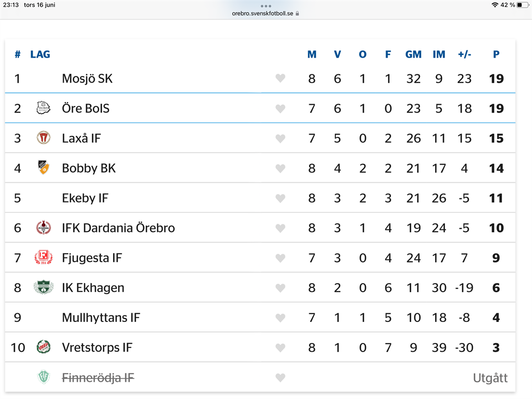Screen dimensions: 532x399
Task: Favorite Mosjö SK with the heart icon
Action: coord(280,78)
